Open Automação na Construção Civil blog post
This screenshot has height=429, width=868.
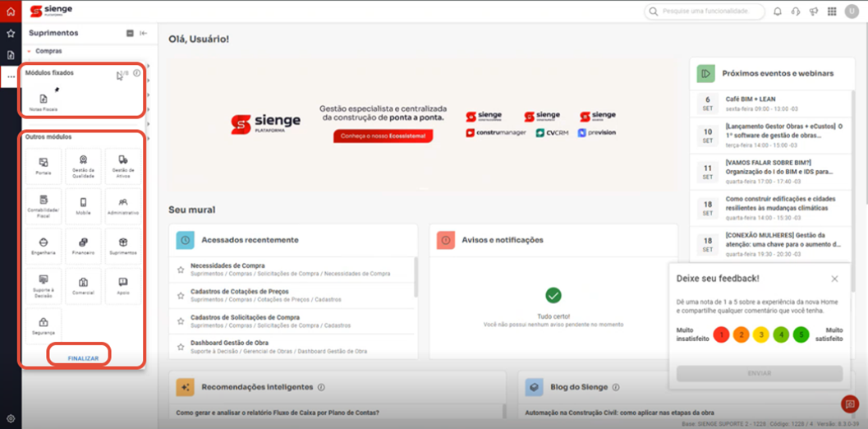(619, 413)
